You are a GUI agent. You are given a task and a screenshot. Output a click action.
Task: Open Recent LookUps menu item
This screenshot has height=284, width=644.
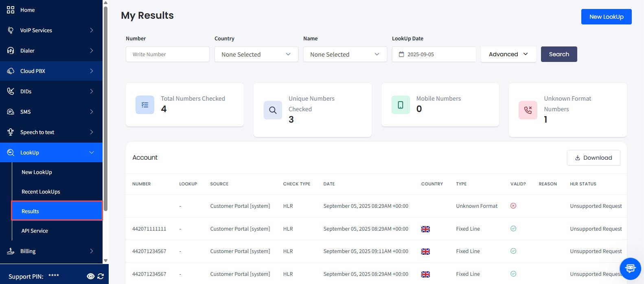point(41,192)
